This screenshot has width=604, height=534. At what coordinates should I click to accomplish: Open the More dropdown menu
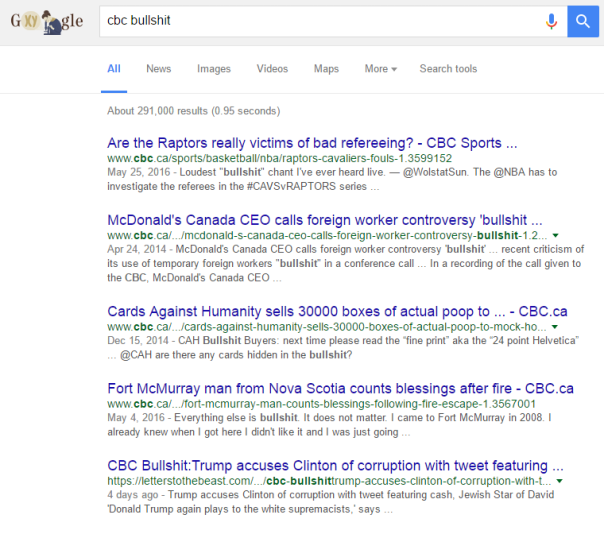coord(381,69)
